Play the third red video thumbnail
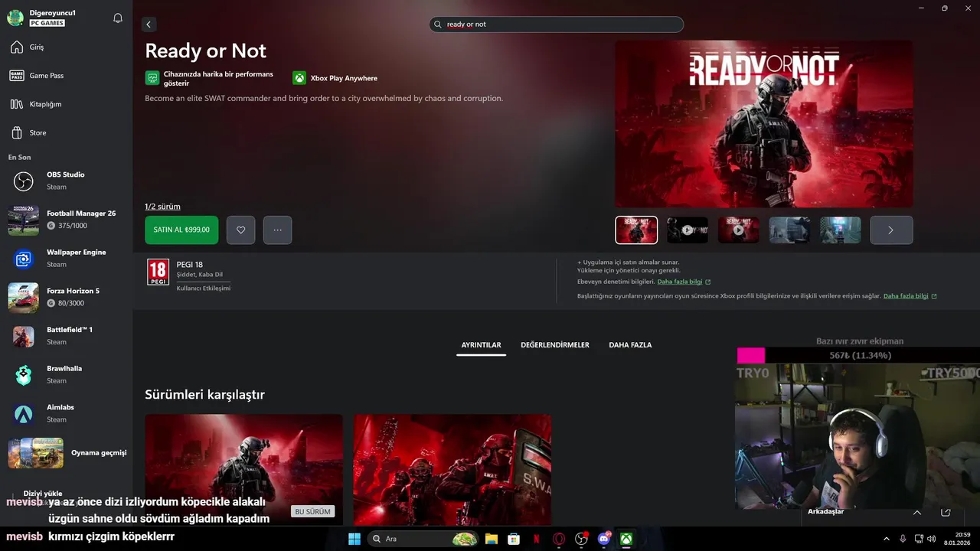 point(738,230)
